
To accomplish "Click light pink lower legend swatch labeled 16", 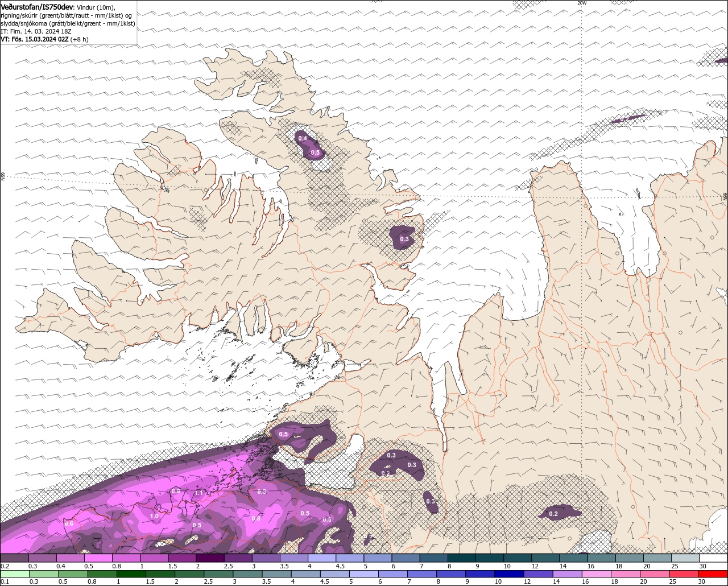I will 597,573.
